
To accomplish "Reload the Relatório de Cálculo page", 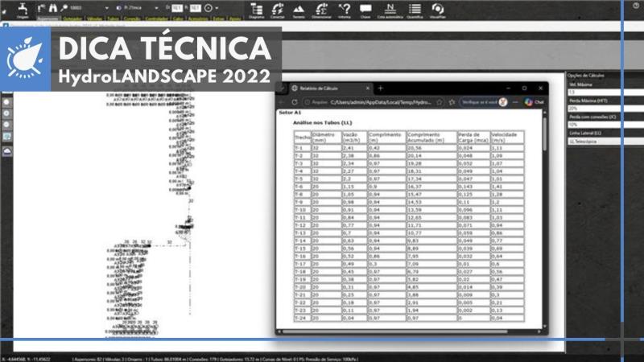I will tap(295, 102).
